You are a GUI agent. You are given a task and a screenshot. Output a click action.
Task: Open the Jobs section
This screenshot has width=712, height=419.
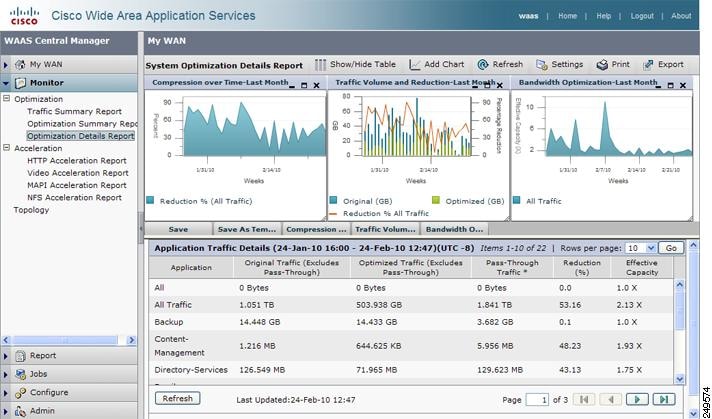tap(39, 374)
